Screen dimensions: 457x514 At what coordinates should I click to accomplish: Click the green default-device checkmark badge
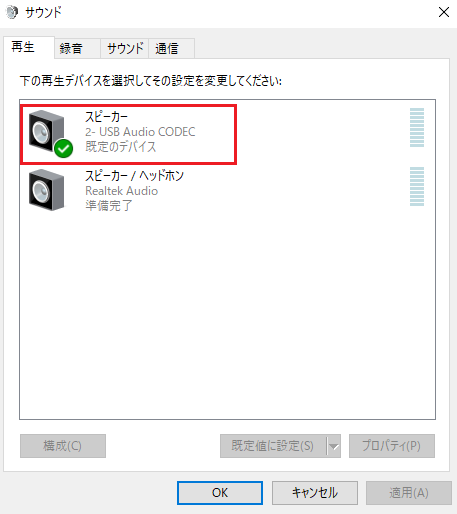(x=63, y=148)
